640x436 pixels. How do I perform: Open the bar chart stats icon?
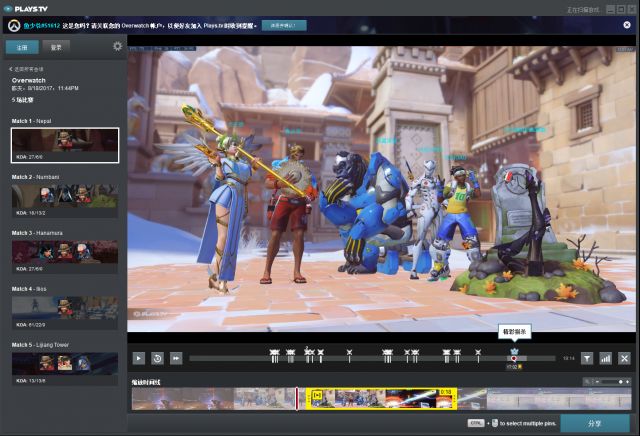coord(605,358)
